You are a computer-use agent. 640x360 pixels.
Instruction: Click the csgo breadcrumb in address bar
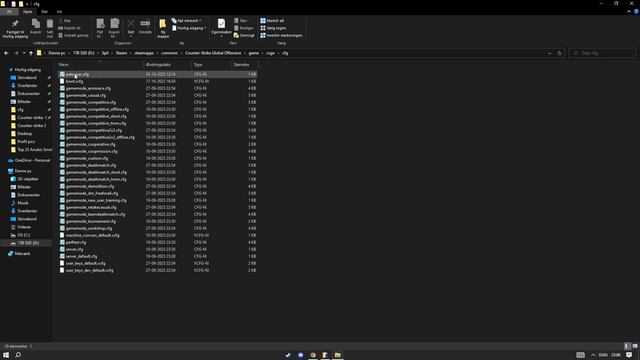270,53
